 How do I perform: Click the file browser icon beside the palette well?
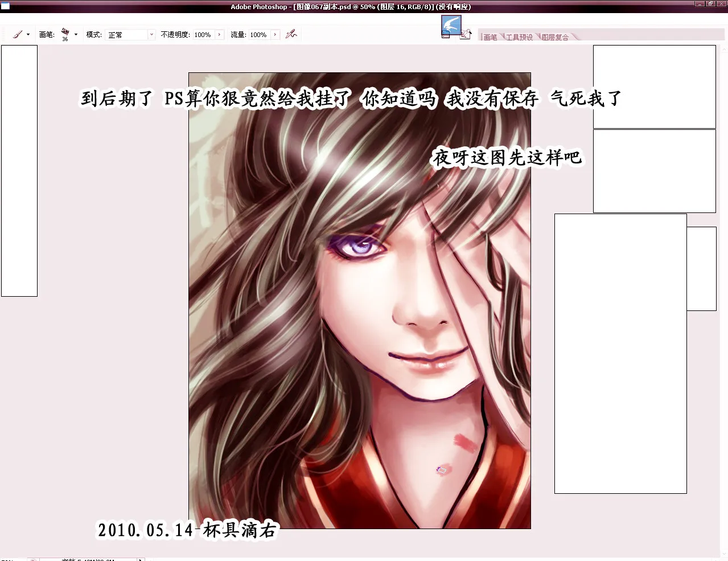[x=465, y=35]
